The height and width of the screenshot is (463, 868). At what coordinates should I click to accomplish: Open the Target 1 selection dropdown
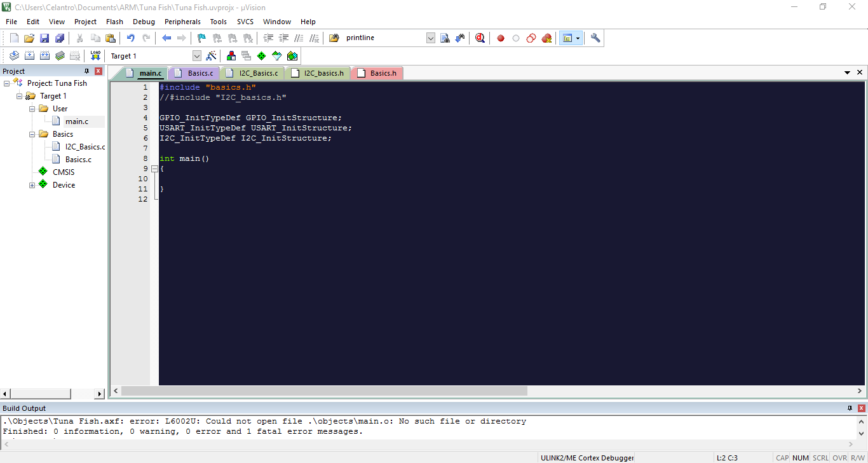point(196,56)
